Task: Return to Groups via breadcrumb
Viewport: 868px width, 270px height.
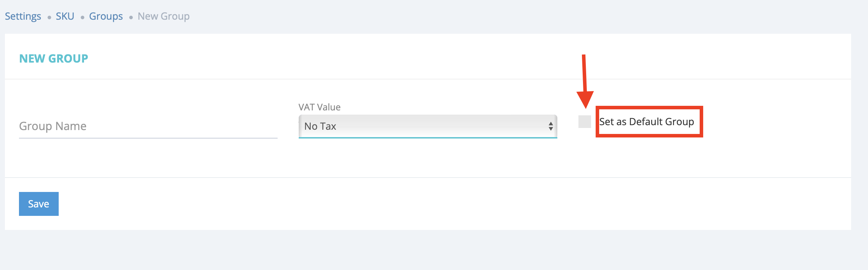Action: click(x=106, y=16)
